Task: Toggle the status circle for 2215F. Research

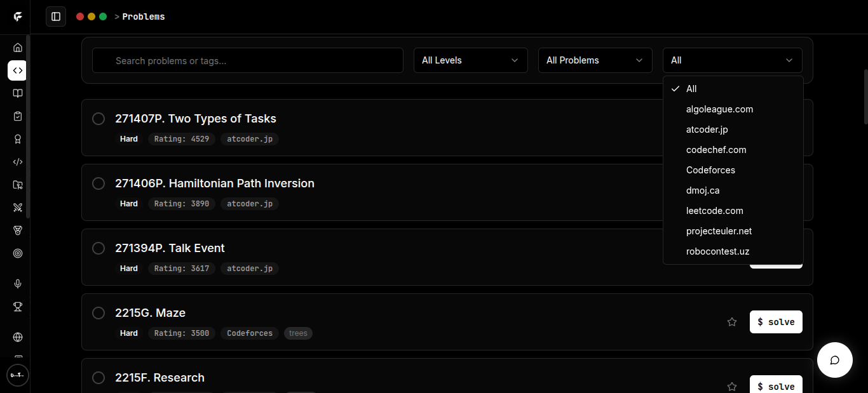Action: pos(98,378)
